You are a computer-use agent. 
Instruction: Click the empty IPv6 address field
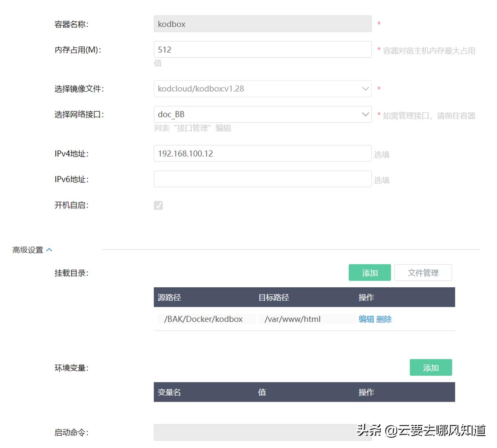click(263, 178)
